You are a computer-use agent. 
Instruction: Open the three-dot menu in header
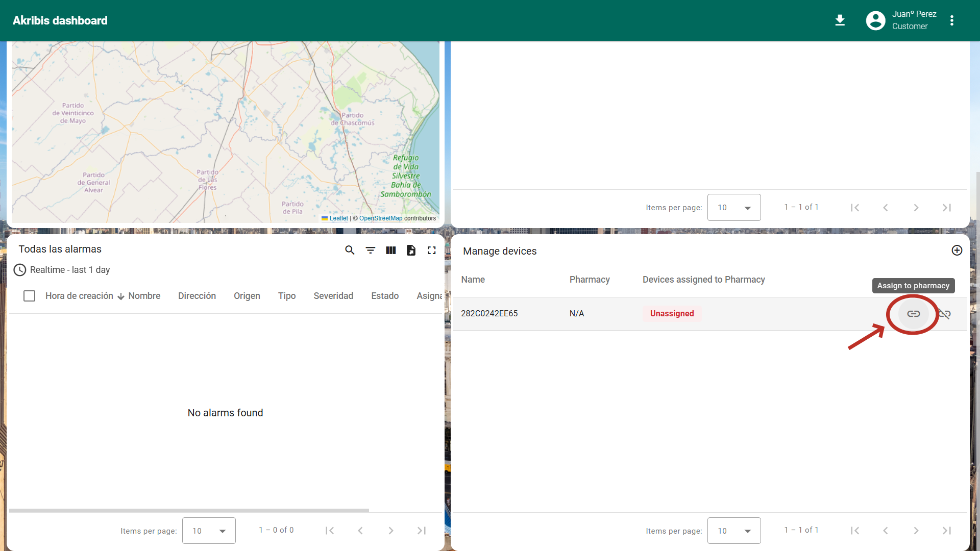pos(952,20)
